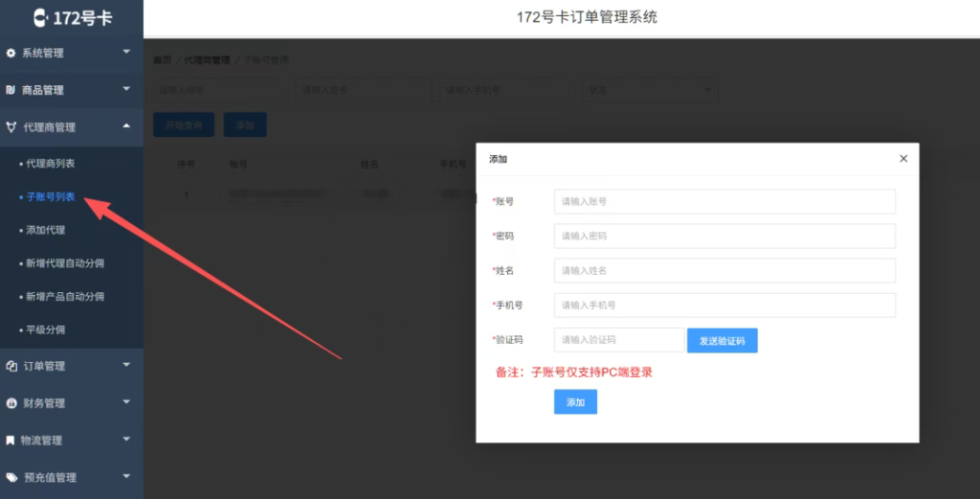The height and width of the screenshot is (499, 980).
Task: Click the 首页 breadcrumb link
Action: coord(162,60)
